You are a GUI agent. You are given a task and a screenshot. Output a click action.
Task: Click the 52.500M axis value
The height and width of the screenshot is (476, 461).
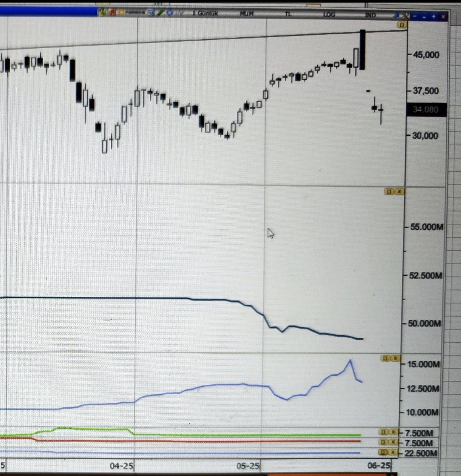426,275
